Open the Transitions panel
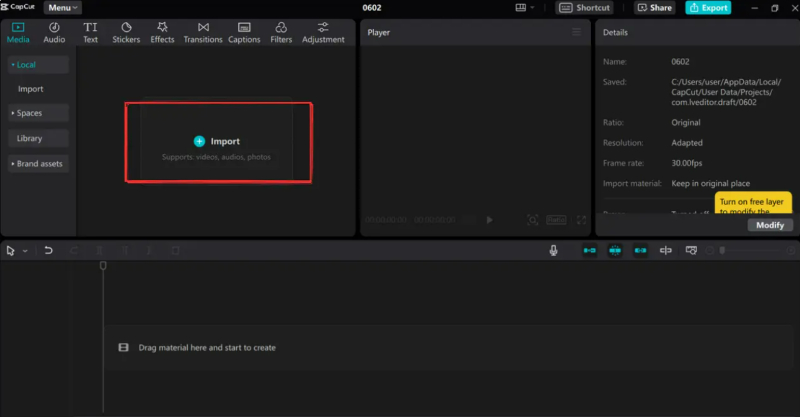 coord(203,32)
